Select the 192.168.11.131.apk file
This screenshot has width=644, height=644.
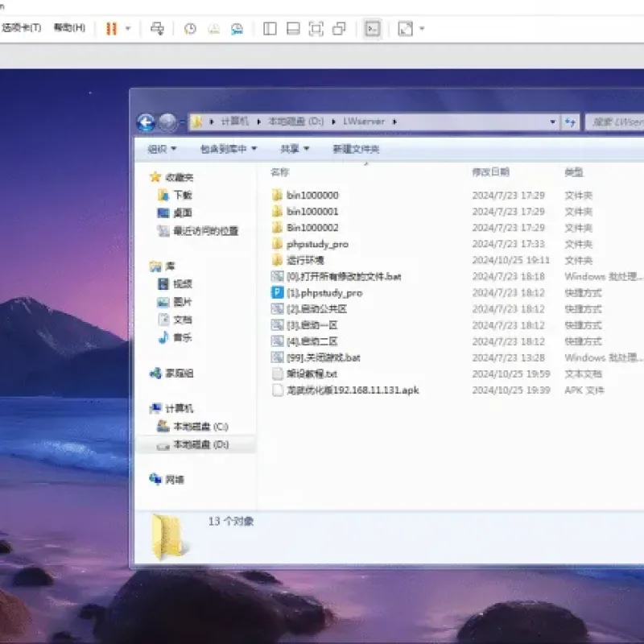coord(353,390)
